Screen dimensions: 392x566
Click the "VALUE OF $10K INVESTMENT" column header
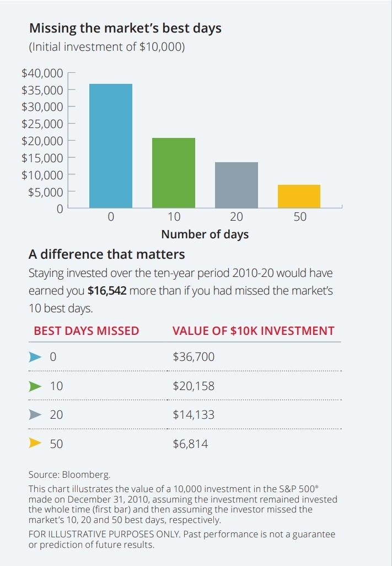tap(254, 331)
